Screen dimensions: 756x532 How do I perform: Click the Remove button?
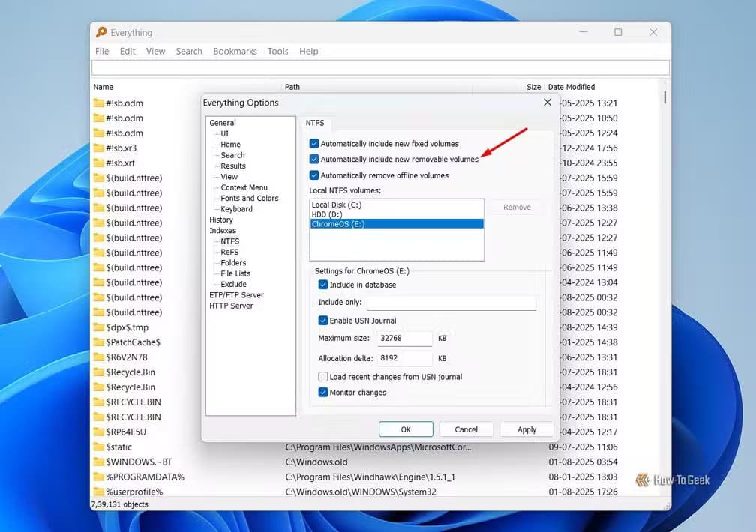coord(516,207)
